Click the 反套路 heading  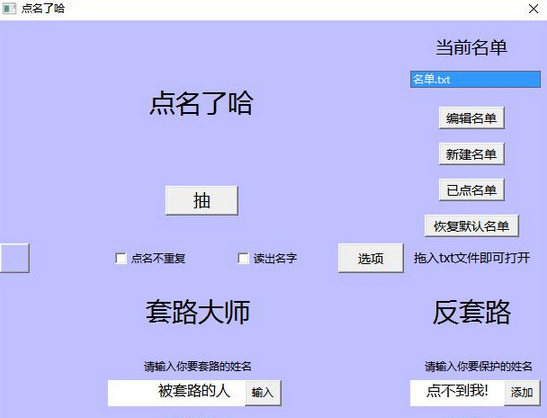click(472, 312)
